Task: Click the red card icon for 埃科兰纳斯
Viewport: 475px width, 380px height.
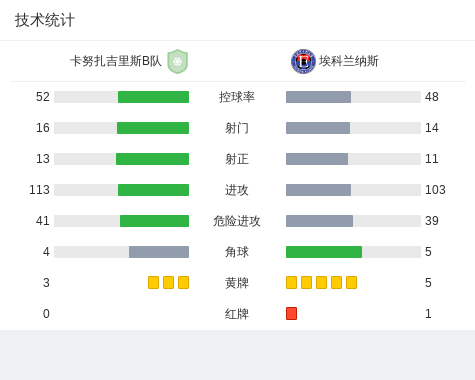Action: pos(291,314)
